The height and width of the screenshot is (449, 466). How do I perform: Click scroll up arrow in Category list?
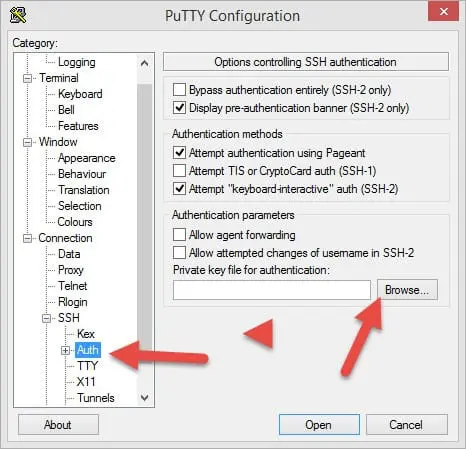(145, 63)
